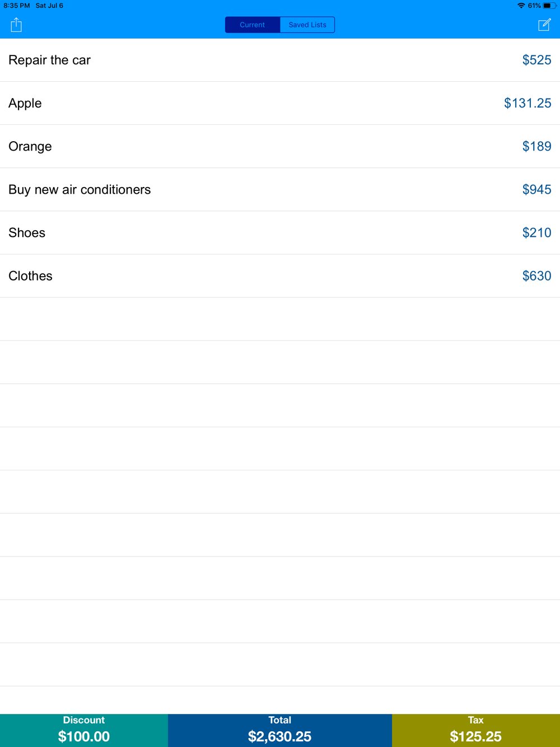Select the Repair the car item
The image size is (560, 747).
(x=280, y=60)
